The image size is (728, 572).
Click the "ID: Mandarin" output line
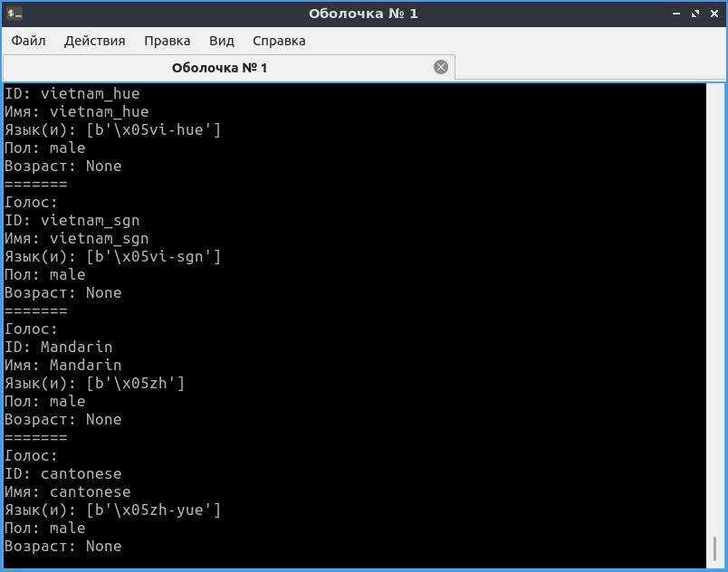point(59,347)
